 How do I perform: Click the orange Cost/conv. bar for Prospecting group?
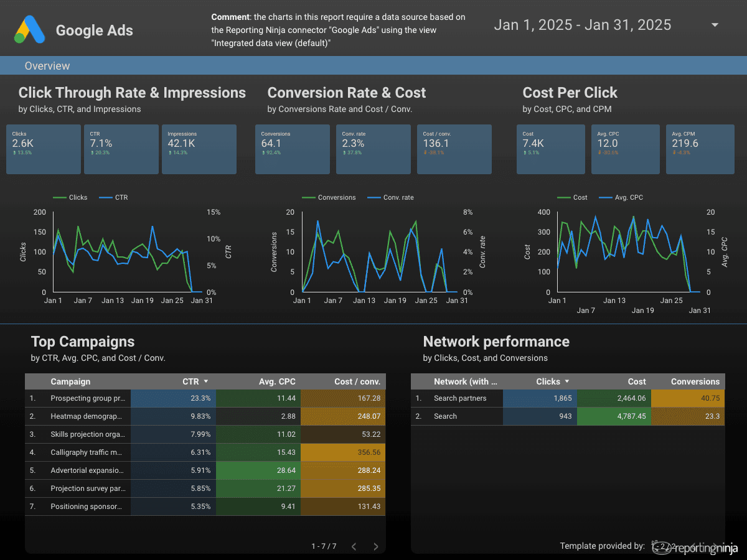(343, 398)
